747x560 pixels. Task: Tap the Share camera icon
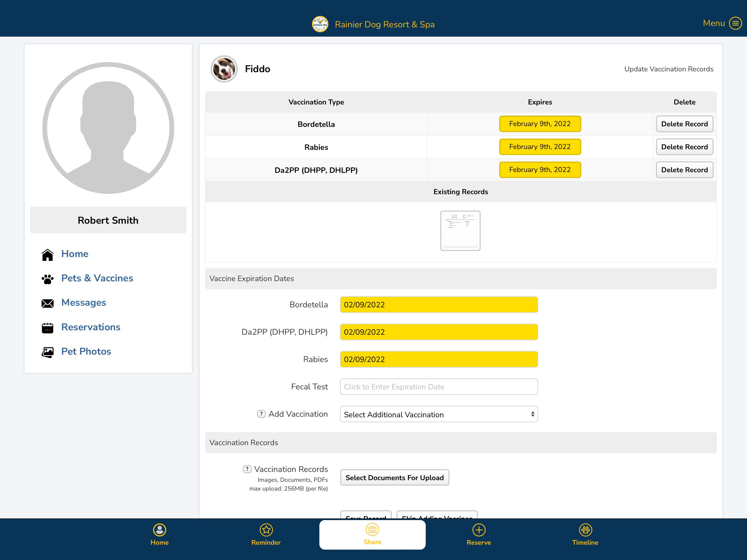(x=372, y=529)
